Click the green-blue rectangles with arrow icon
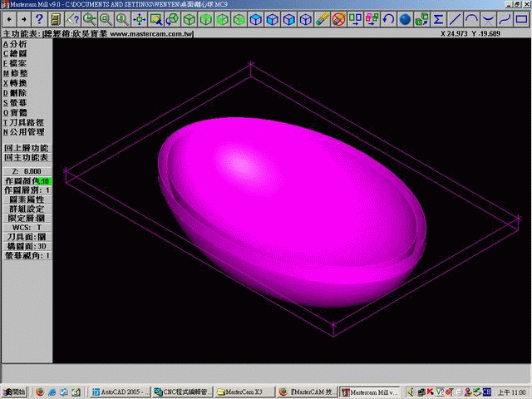This screenshot has width=532, height=399. pyautogui.click(x=355, y=19)
